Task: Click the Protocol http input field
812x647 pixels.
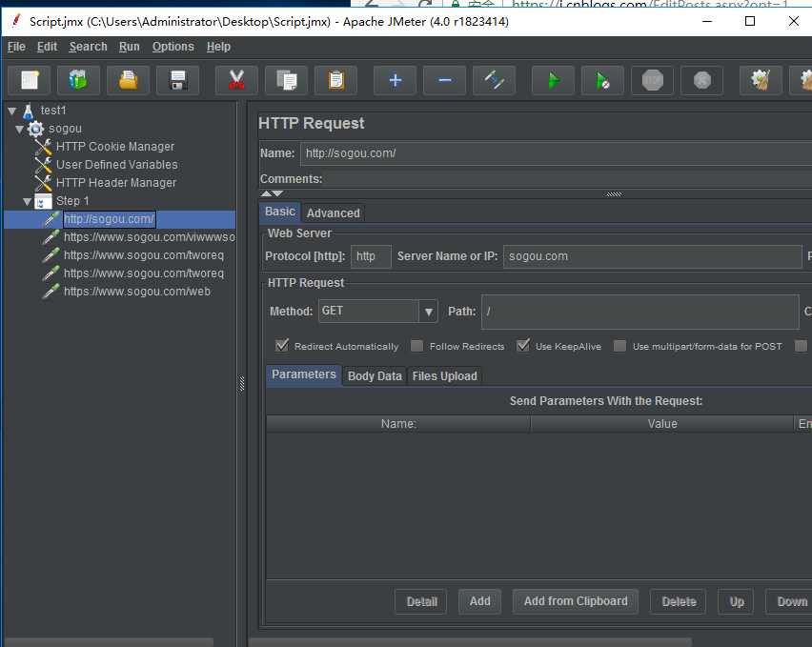Action: (x=371, y=256)
